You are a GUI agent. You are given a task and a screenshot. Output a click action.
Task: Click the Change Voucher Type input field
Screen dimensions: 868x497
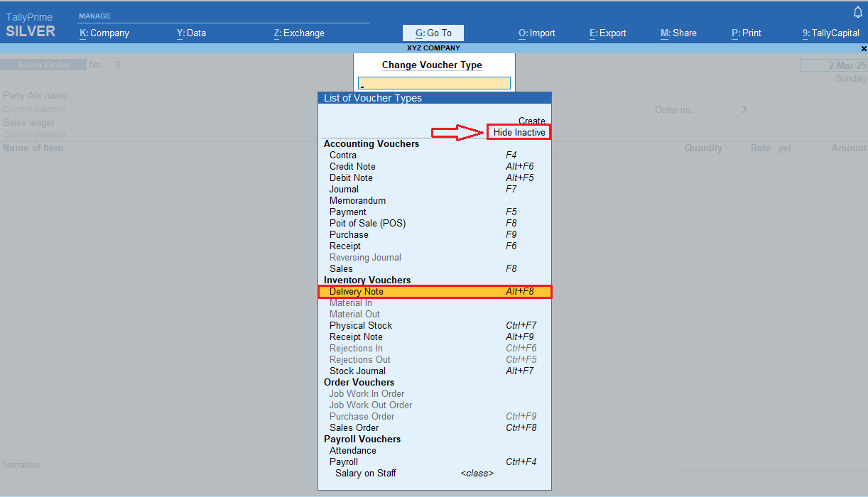tap(433, 82)
